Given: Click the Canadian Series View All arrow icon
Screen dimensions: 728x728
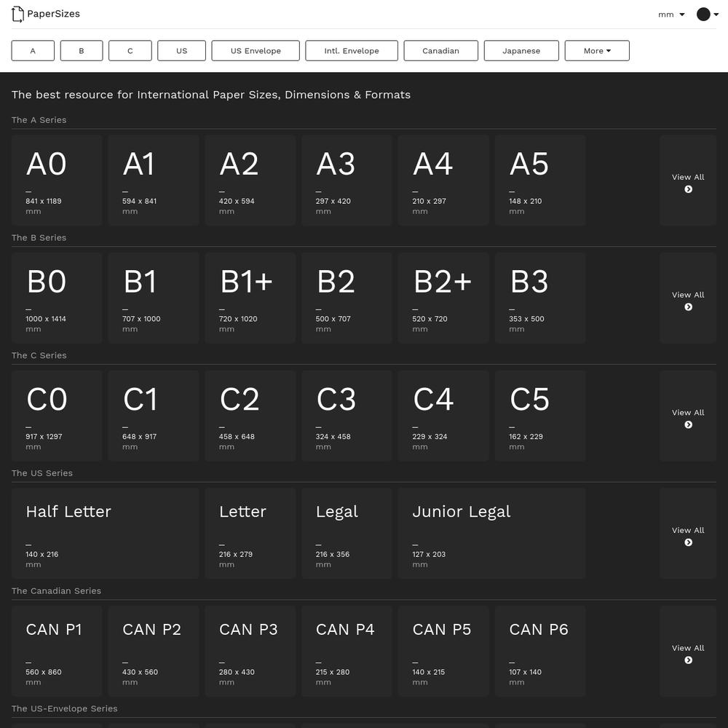Looking at the screenshot, I should tap(688, 660).
